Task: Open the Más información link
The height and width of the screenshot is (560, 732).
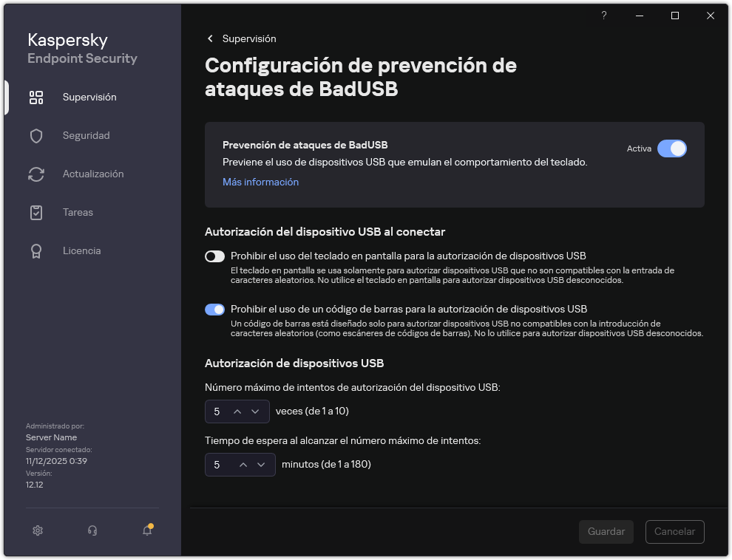Action: coord(260,182)
